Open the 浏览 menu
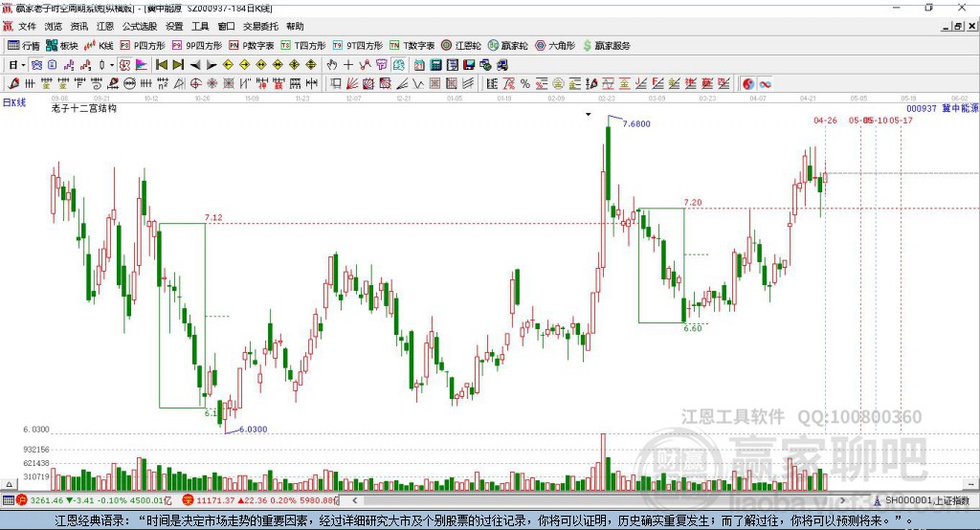 [54, 26]
